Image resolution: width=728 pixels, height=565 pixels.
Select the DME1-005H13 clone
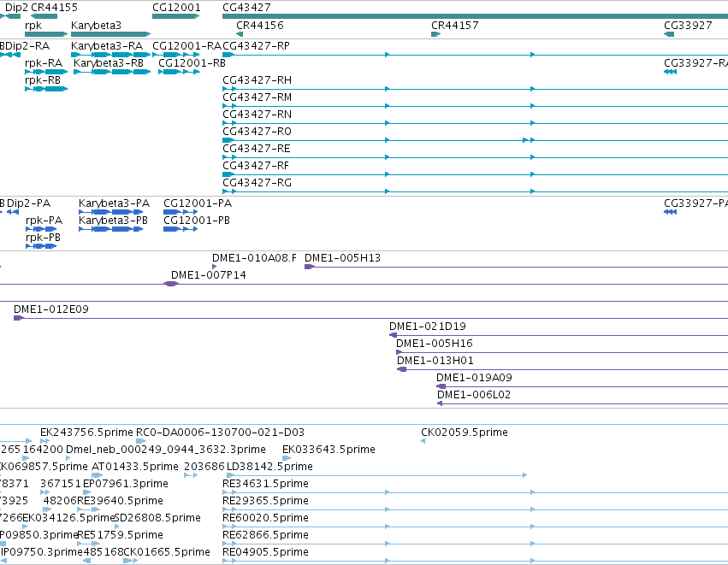coord(343,258)
